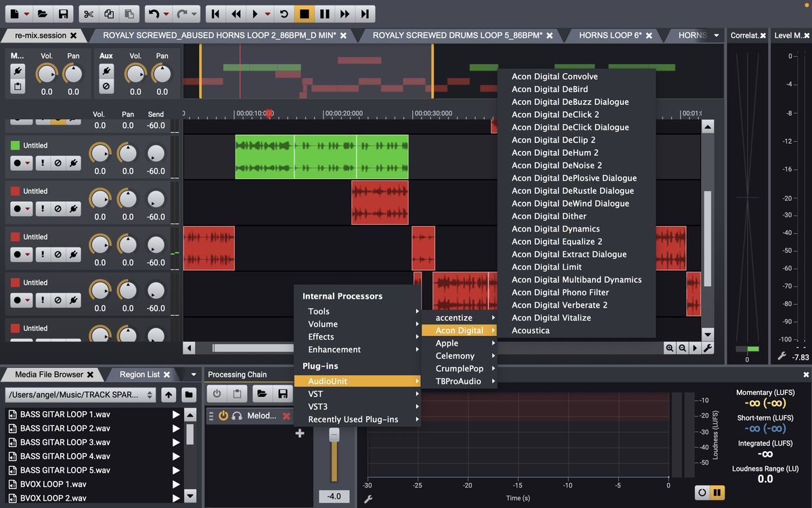The image size is (812, 508).
Task: Save the session with the floppy disk icon
Action: (63, 14)
